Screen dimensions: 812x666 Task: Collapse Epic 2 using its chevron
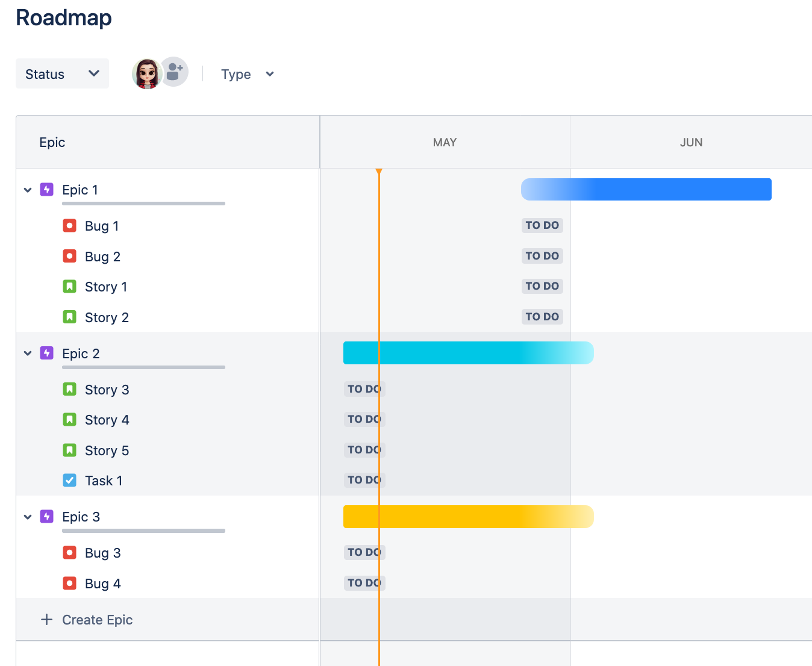(28, 353)
